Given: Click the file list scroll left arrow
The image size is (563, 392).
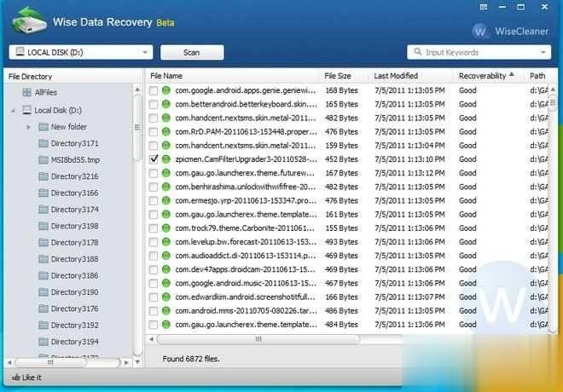Looking at the screenshot, I should coord(152,338).
